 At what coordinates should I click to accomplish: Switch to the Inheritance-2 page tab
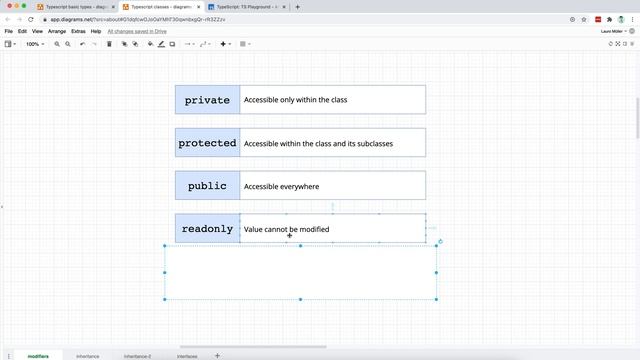137,356
